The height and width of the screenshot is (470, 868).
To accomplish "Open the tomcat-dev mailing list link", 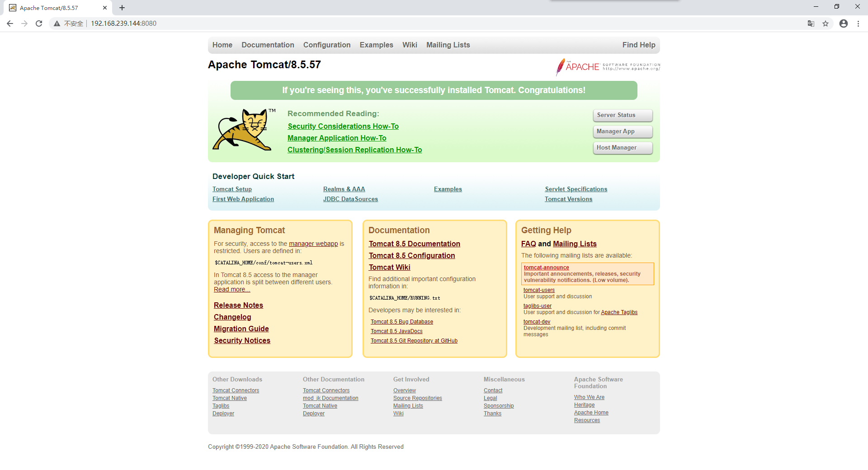I will pos(537,322).
